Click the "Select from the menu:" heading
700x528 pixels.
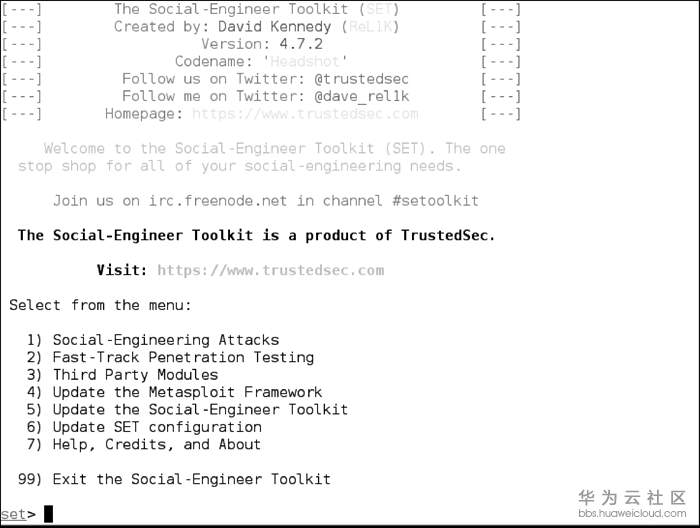point(100,305)
